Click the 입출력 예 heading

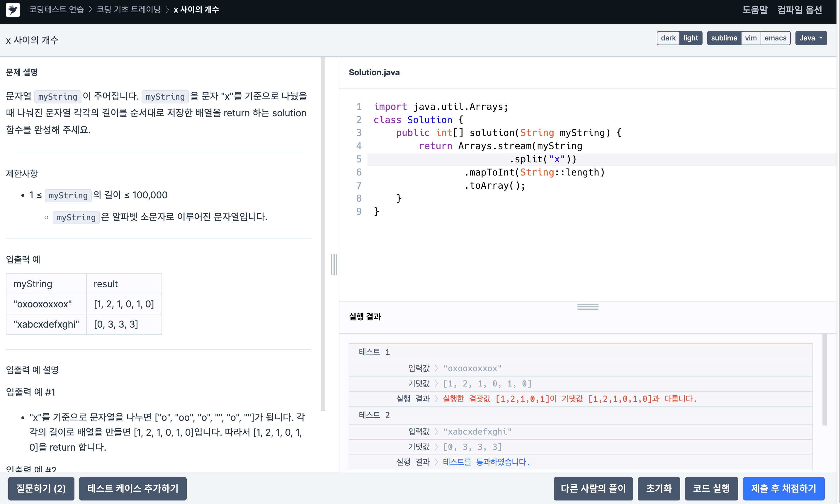pyautogui.click(x=23, y=259)
